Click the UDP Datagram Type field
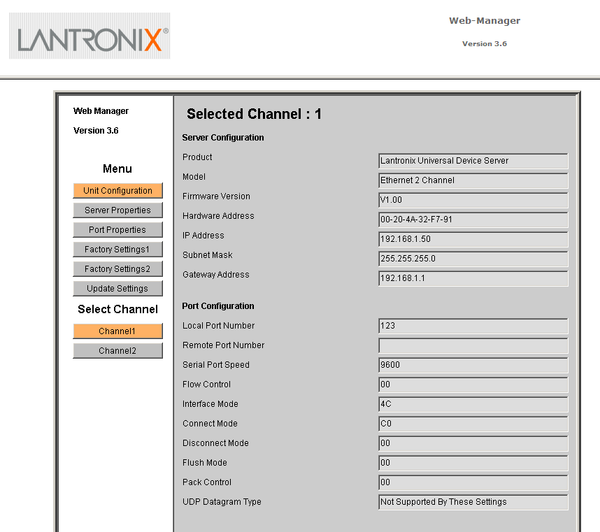Image resolution: width=600 pixels, height=532 pixels. tap(473, 502)
